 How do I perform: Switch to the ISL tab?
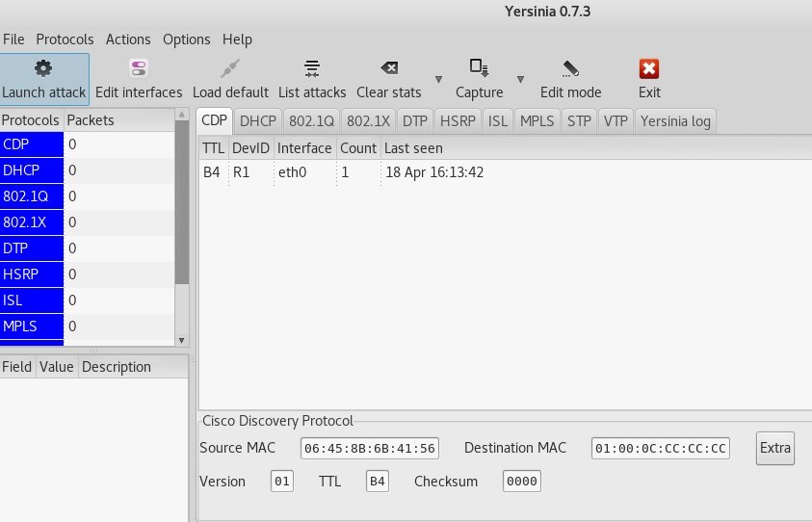point(498,121)
